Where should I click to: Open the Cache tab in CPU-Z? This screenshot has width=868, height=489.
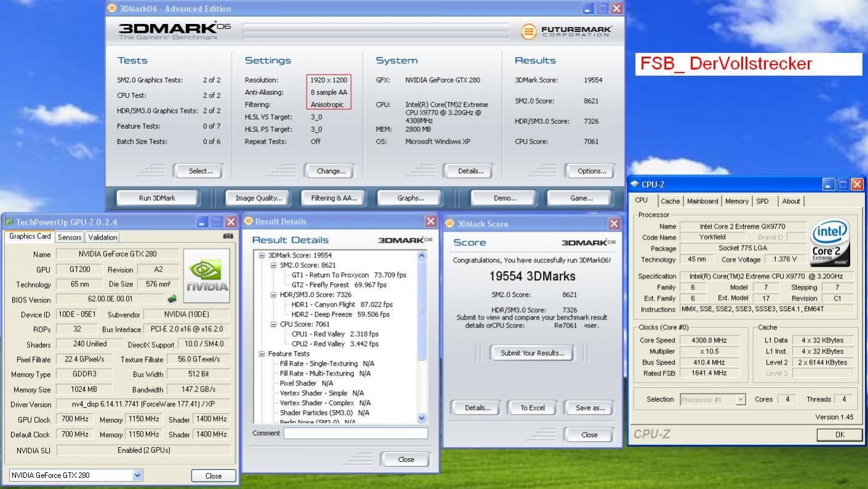tap(670, 201)
